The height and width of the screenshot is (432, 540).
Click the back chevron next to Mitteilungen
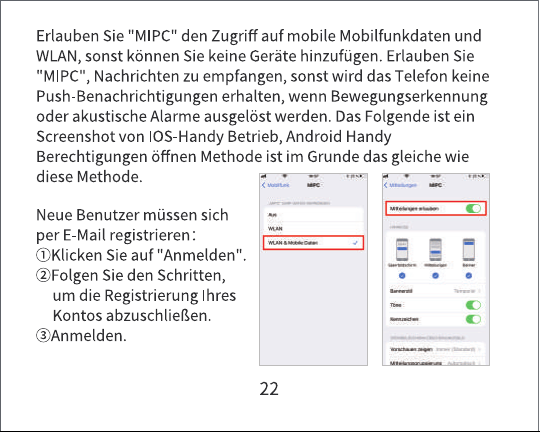coord(386,185)
